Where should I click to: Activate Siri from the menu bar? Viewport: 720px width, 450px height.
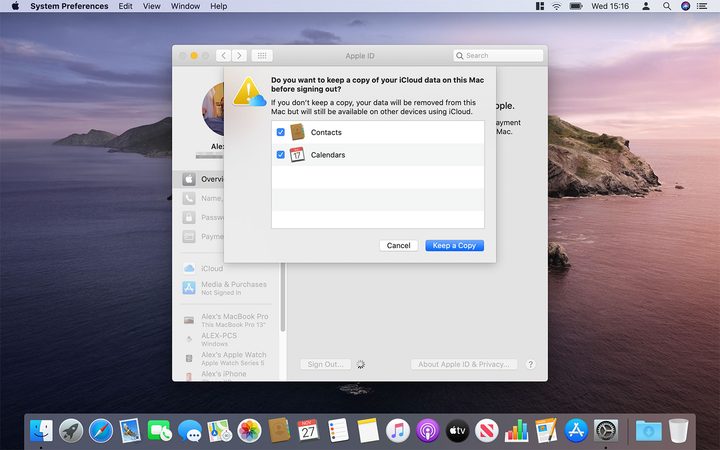point(686,6)
